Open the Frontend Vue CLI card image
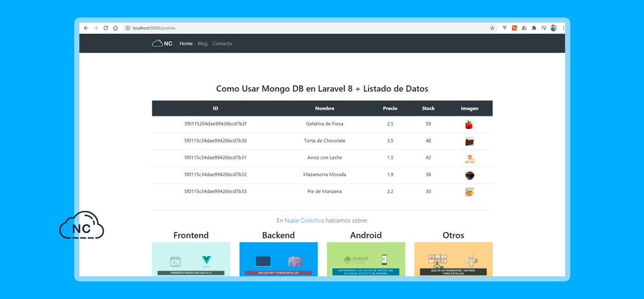The image size is (644, 299). [x=191, y=259]
